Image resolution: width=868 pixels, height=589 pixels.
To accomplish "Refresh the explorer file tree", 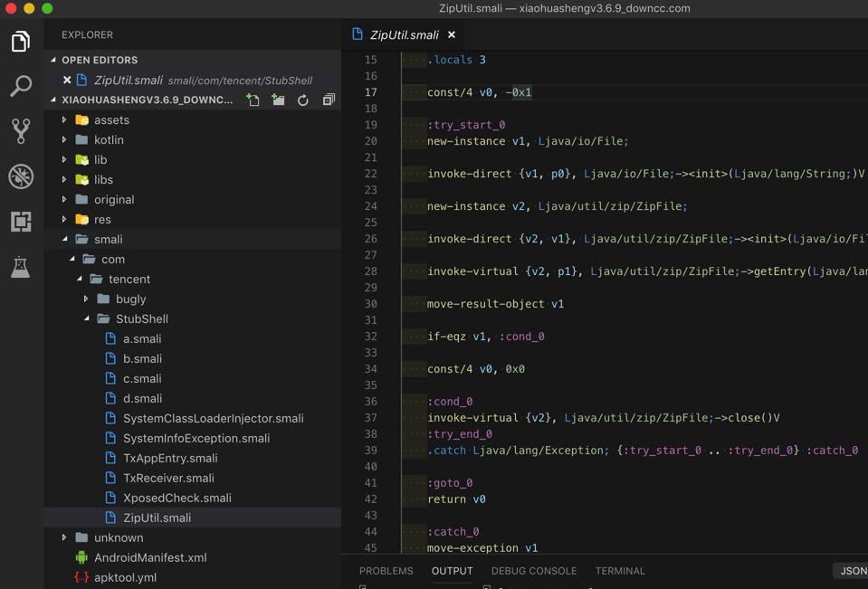I will 303,100.
